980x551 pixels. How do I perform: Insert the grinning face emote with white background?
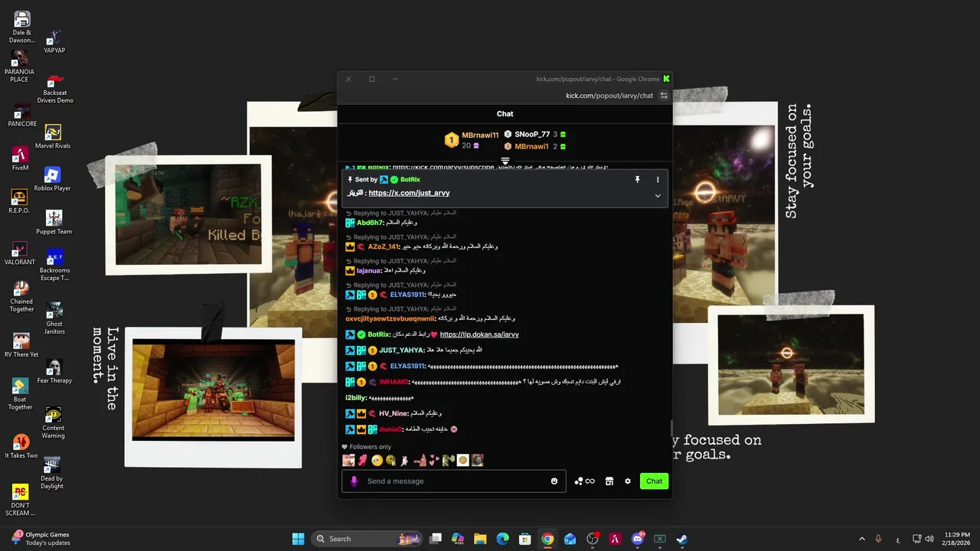(x=462, y=460)
